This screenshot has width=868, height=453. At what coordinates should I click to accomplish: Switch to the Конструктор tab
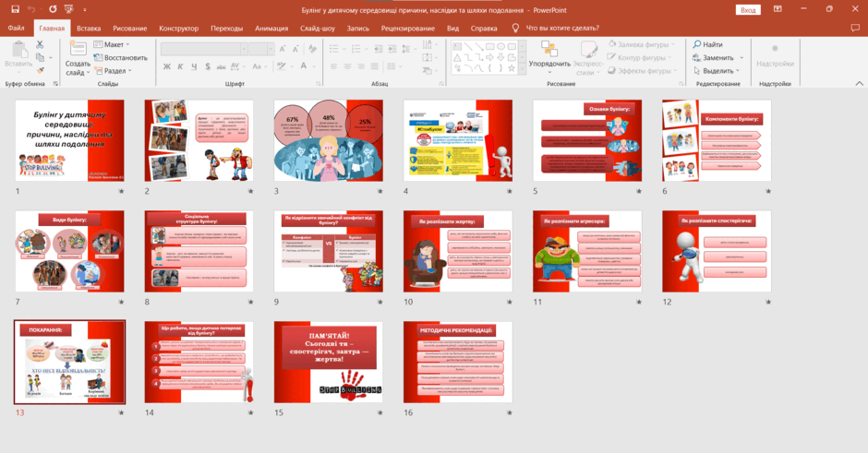(179, 28)
